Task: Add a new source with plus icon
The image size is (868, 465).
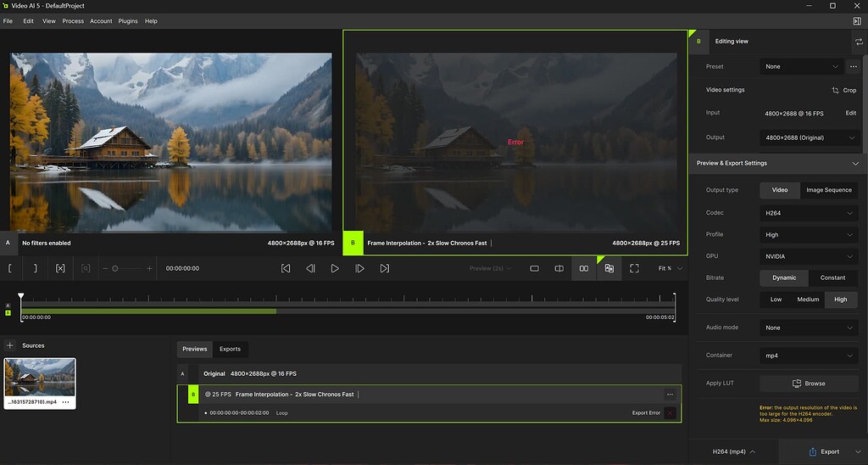Action: (10, 345)
